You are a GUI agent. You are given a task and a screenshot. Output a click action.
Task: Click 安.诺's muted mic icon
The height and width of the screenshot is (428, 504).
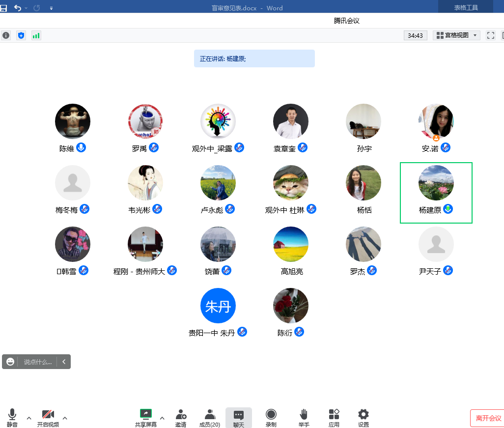(x=445, y=147)
